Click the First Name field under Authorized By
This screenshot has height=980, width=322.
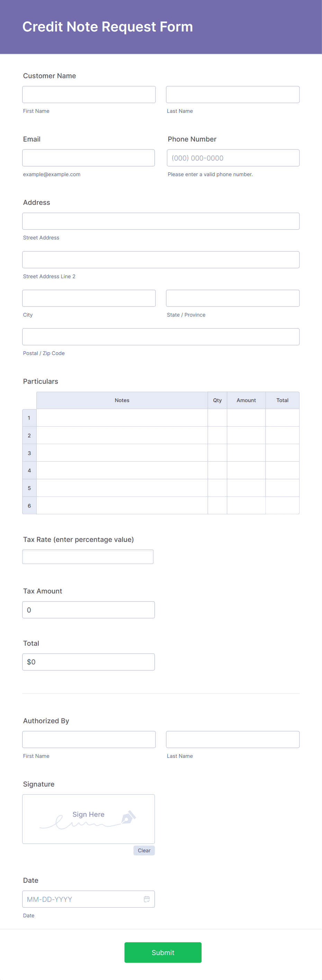coord(89,739)
